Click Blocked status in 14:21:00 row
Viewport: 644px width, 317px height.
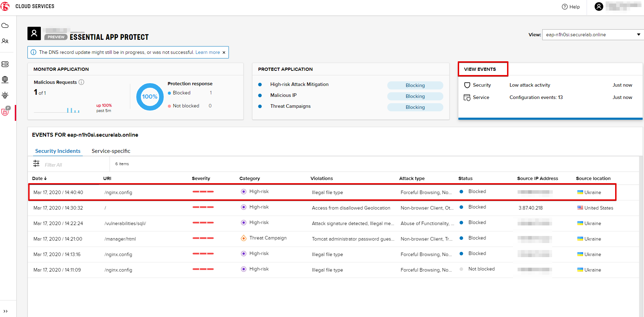point(477,238)
